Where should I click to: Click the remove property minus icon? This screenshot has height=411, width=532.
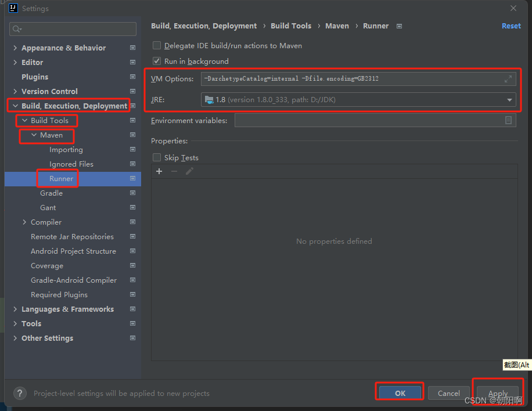[174, 171]
